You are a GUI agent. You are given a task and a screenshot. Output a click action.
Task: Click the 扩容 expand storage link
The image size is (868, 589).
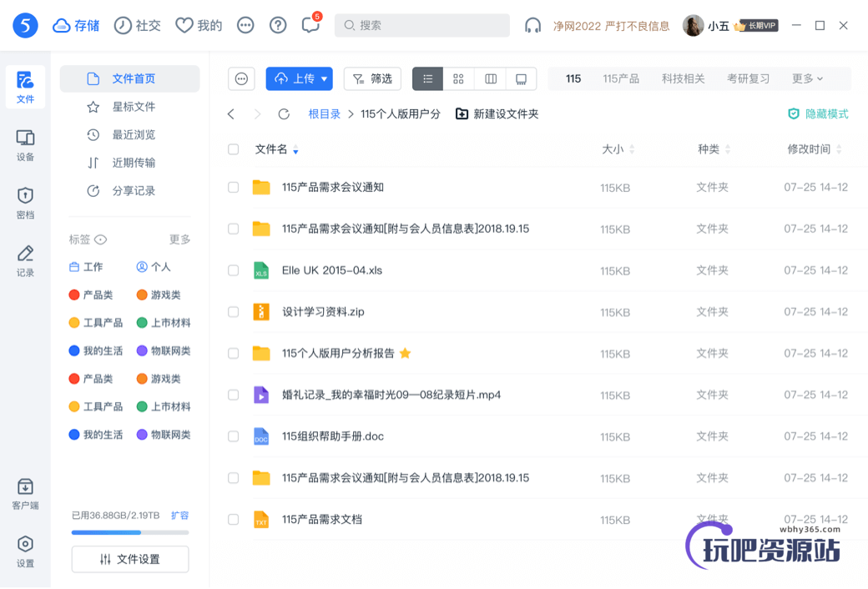pos(180,516)
